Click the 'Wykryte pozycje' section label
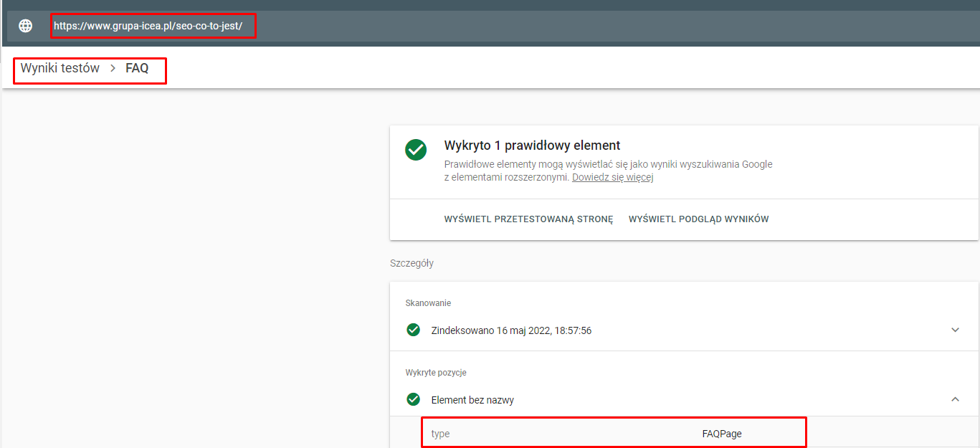Screen dimensions: 980x448 (436, 373)
